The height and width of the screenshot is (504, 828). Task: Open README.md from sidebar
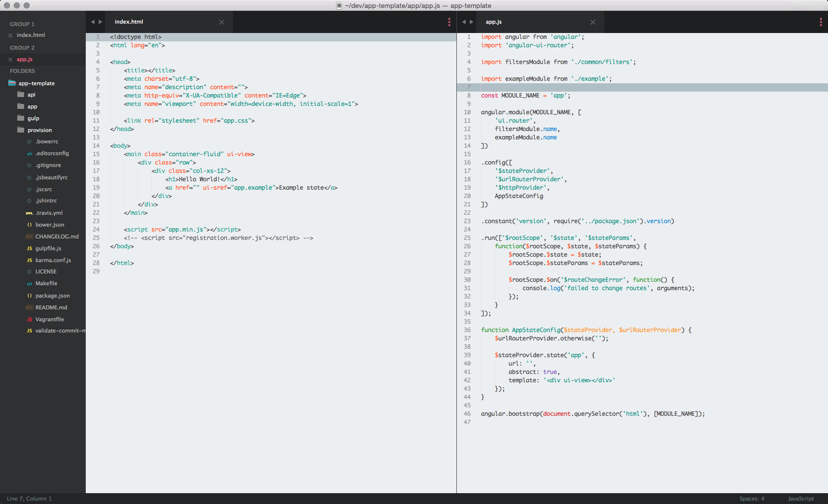pos(51,307)
